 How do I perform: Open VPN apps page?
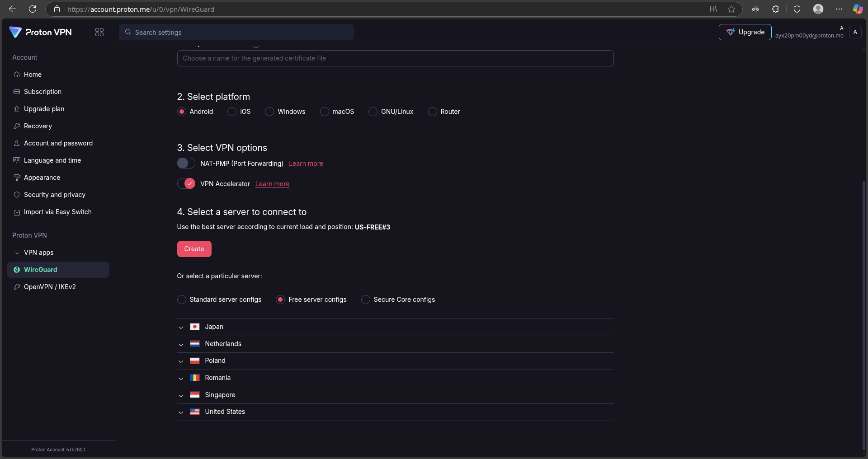58,253
